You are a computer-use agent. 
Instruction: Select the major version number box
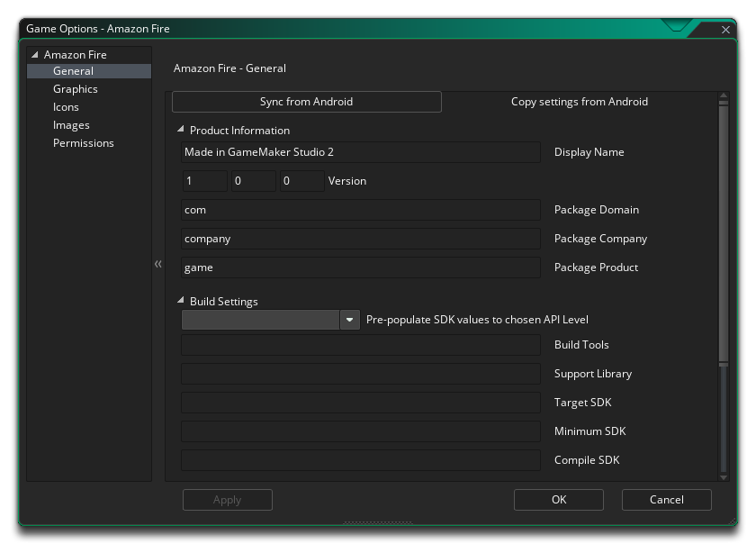[204, 181]
